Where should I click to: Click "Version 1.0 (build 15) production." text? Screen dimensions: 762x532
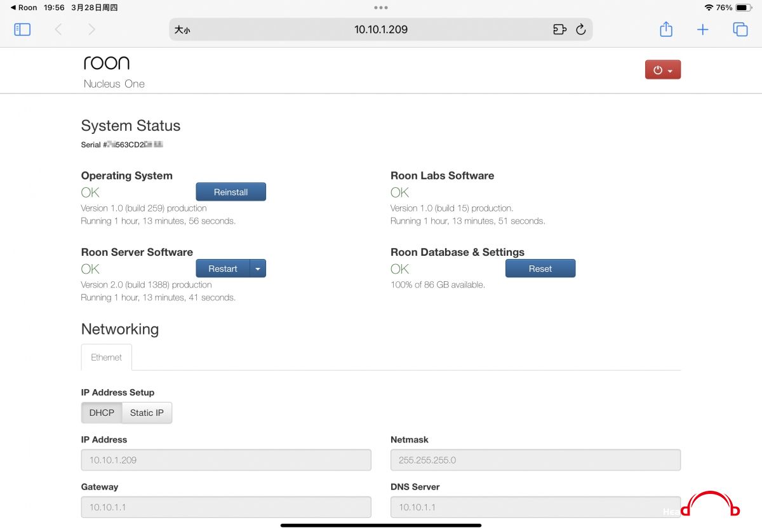pos(451,208)
